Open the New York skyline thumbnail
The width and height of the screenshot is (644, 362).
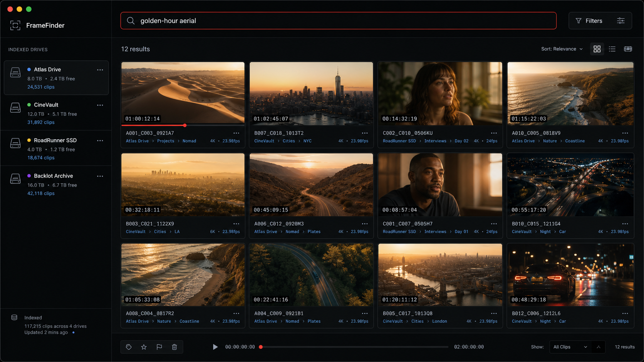pos(311,93)
